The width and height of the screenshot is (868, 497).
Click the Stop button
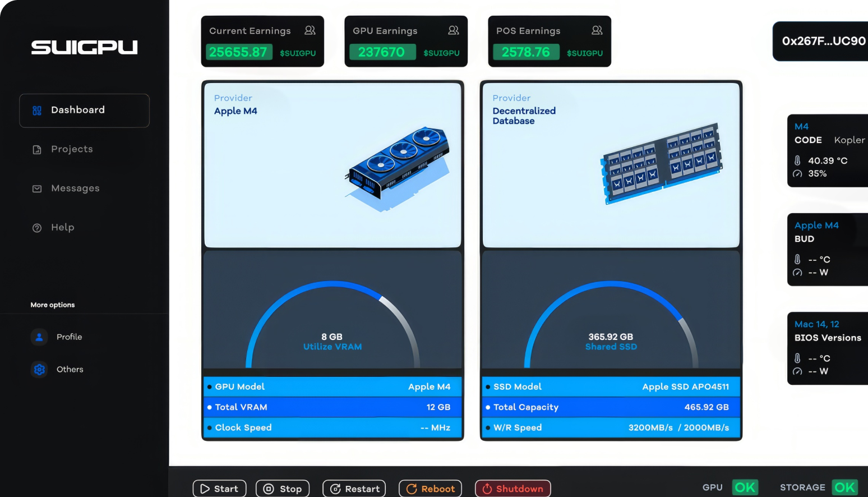click(283, 489)
